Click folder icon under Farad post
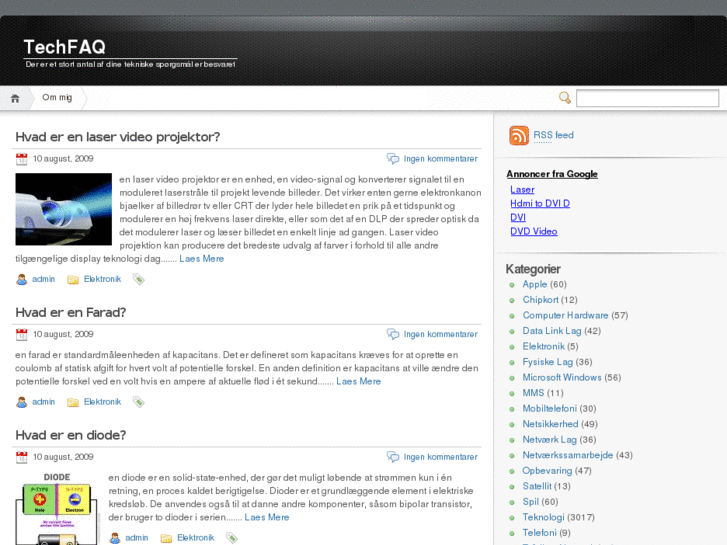 pyautogui.click(x=73, y=402)
